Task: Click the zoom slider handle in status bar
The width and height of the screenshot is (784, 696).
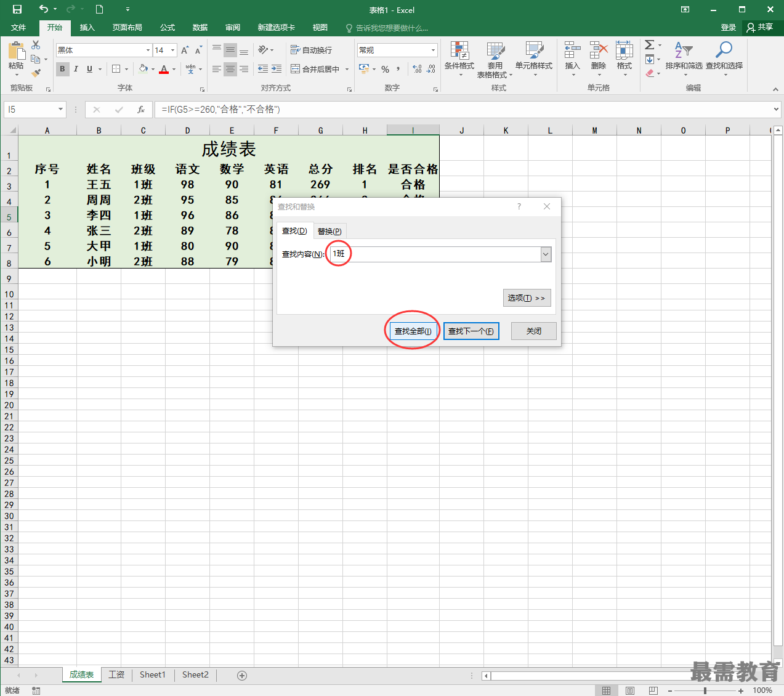Action: (705, 690)
